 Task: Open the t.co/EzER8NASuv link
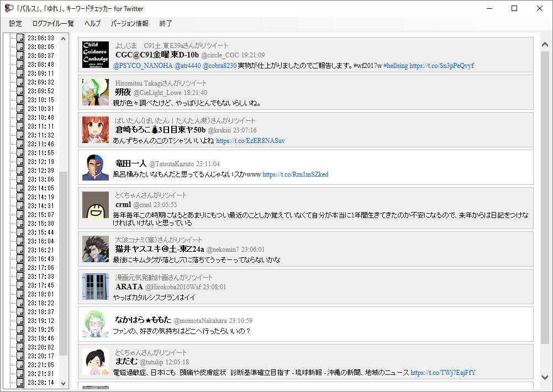click(250, 141)
